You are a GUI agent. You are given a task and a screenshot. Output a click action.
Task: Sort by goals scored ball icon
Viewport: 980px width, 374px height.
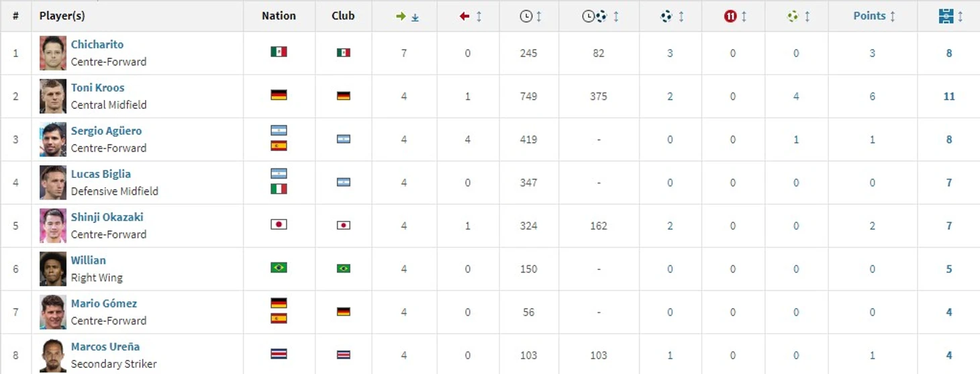[x=672, y=16]
